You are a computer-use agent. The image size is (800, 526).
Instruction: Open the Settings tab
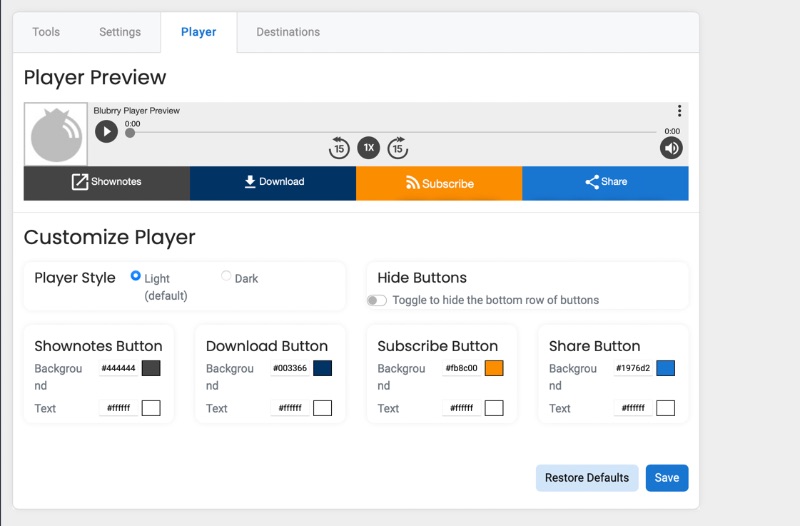coord(120,32)
